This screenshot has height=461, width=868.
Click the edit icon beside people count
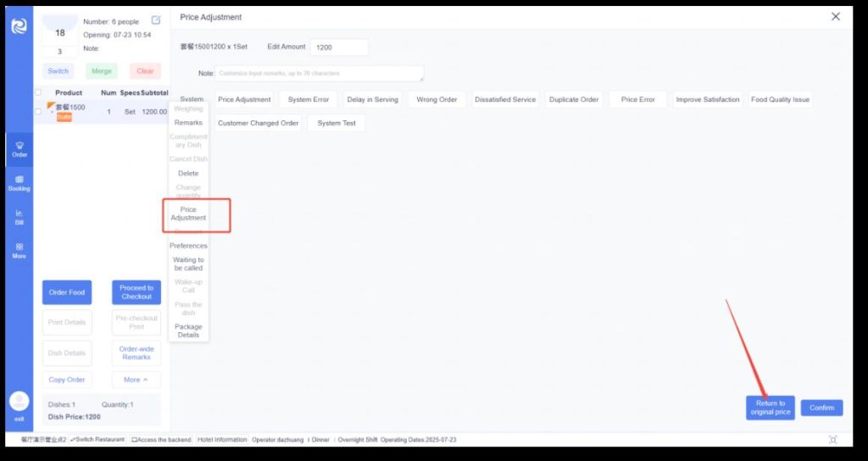(x=156, y=19)
